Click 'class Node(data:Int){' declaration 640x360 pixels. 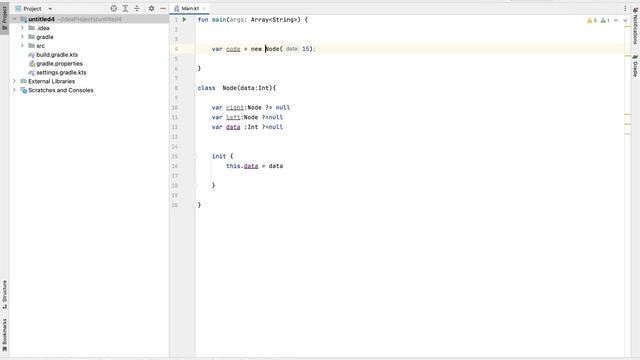[x=237, y=88]
